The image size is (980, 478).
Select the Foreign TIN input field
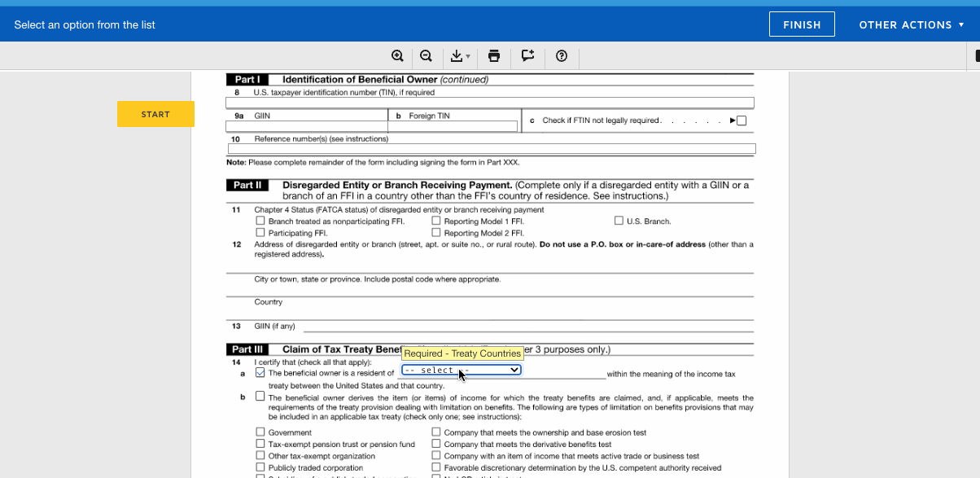click(453, 126)
